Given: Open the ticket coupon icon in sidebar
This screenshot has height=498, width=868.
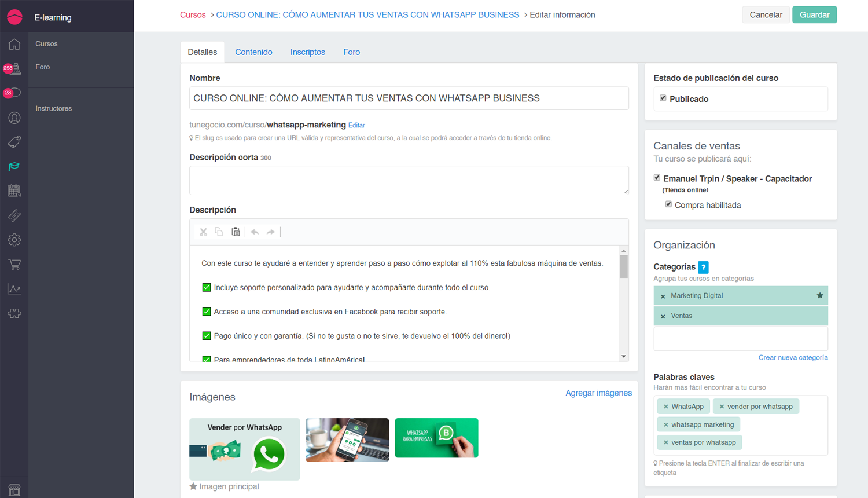Looking at the screenshot, I should pyautogui.click(x=14, y=215).
